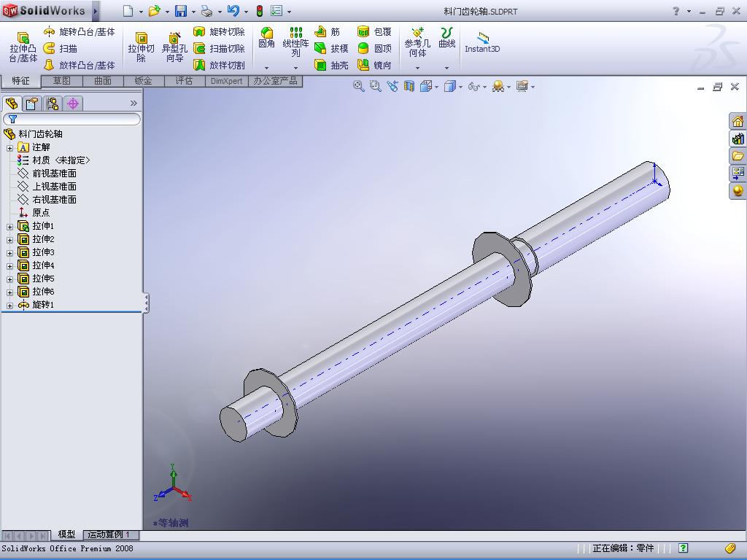Screen dimensions: 747x560
Task: Select the Linear Pattern (线性阵列) tool
Action: coord(296,42)
